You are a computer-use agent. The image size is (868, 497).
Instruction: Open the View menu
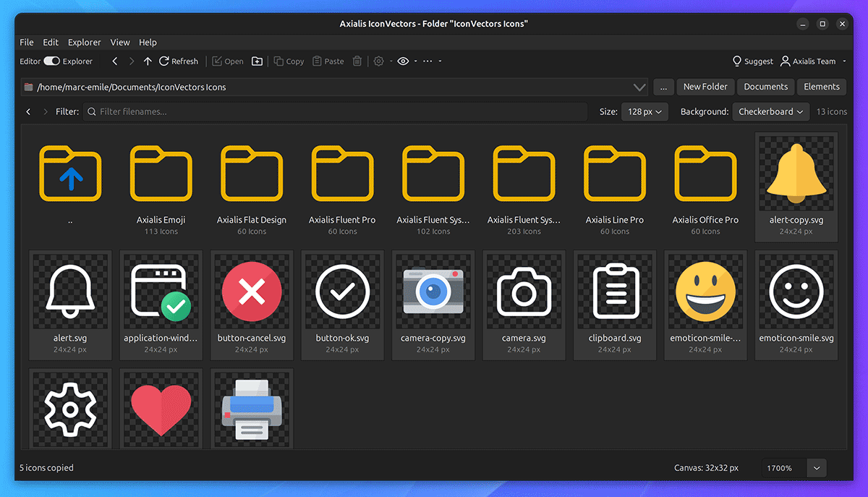click(x=120, y=43)
